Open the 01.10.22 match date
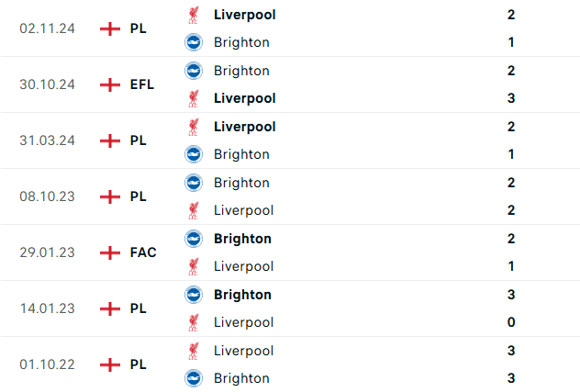 47,364
